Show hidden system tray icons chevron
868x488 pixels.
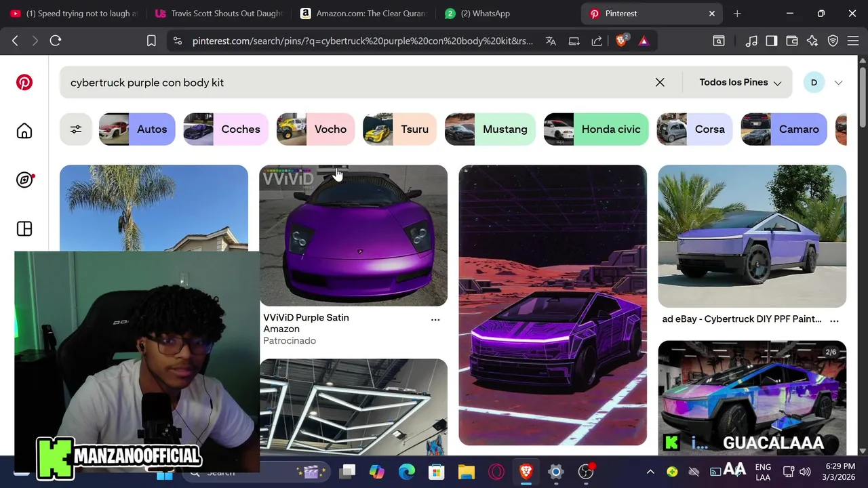click(650, 472)
